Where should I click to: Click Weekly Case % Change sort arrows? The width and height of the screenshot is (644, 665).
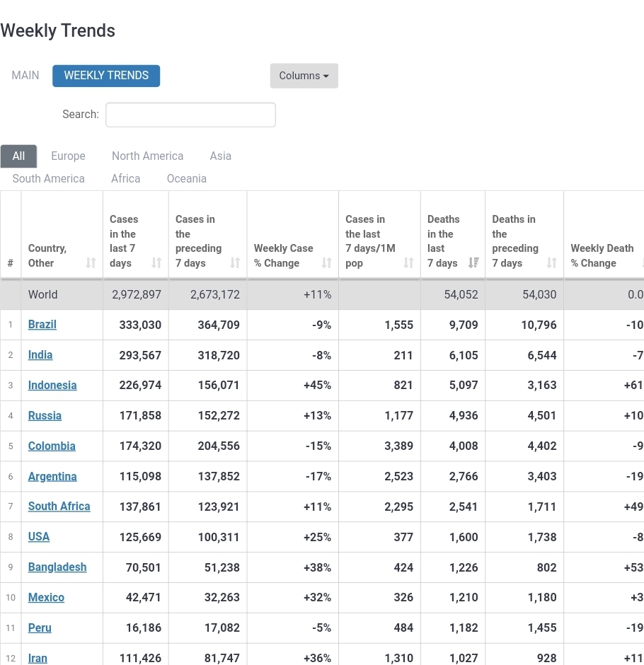(x=326, y=263)
